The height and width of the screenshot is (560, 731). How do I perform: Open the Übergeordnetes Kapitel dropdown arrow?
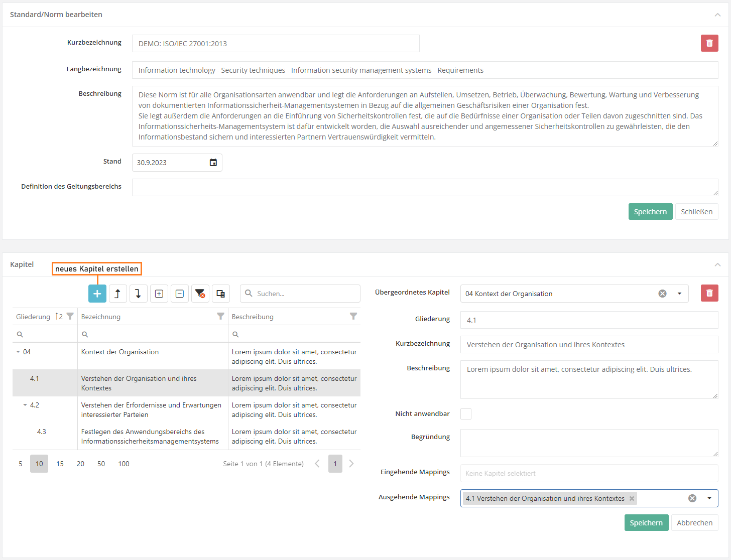point(679,294)
